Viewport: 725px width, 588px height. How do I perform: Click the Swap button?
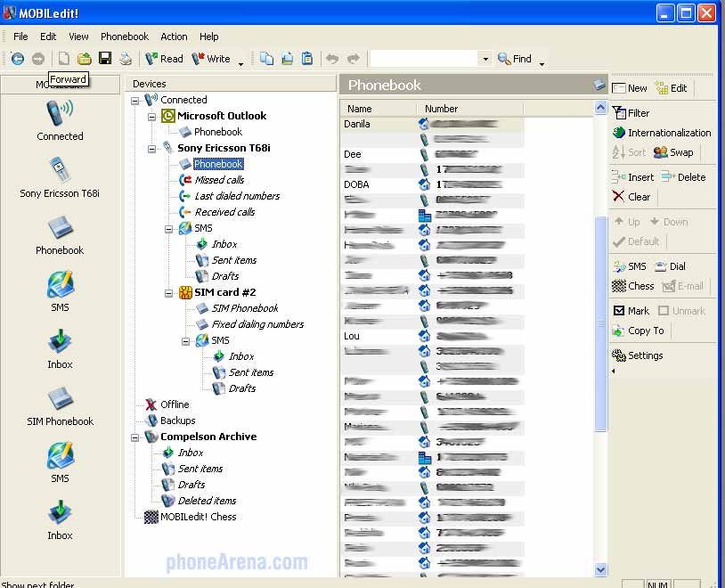(673, 152)
